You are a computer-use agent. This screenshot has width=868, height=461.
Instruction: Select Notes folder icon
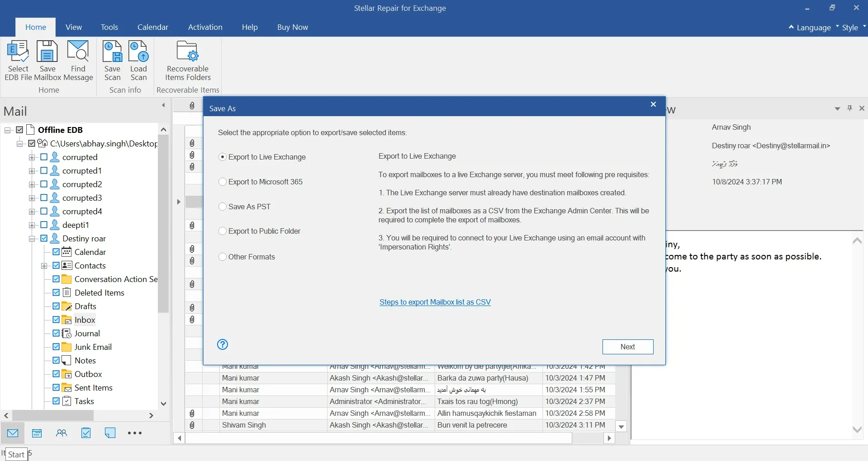click(x=66, y=360)
